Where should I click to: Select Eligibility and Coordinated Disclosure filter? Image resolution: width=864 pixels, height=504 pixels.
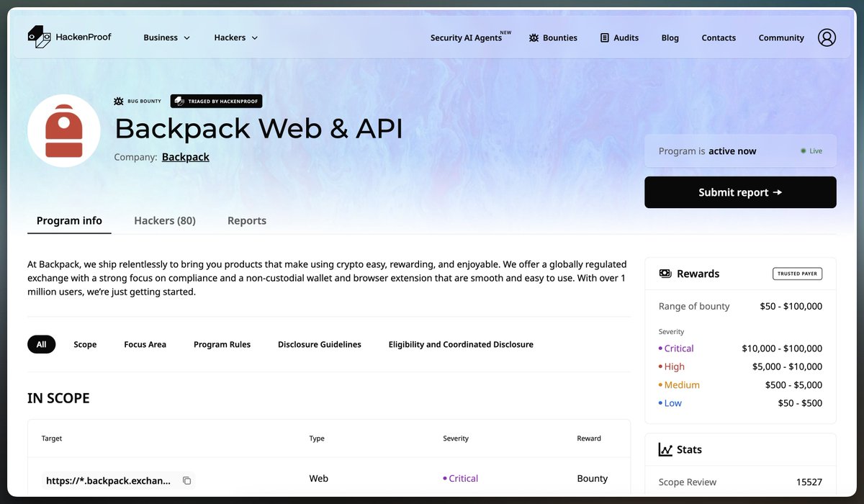(x=461, y=344)
